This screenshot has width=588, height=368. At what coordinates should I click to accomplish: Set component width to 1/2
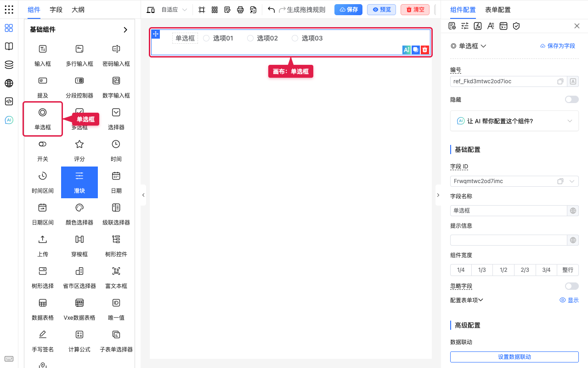coord(503,270)
